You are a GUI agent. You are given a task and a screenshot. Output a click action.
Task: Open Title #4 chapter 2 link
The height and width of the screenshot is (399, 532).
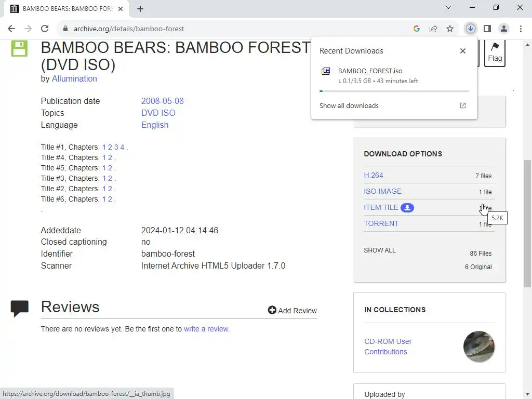[110, 158]
